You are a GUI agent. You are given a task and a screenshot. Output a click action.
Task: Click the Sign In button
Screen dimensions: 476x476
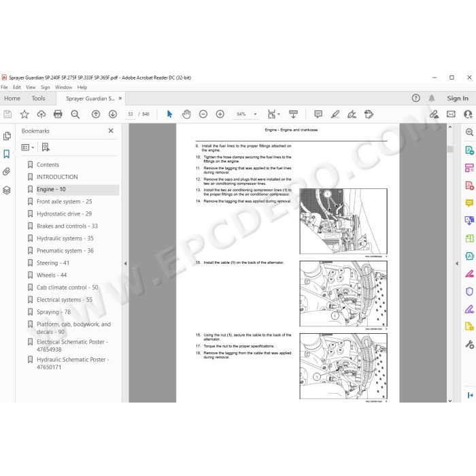(458, 99)
